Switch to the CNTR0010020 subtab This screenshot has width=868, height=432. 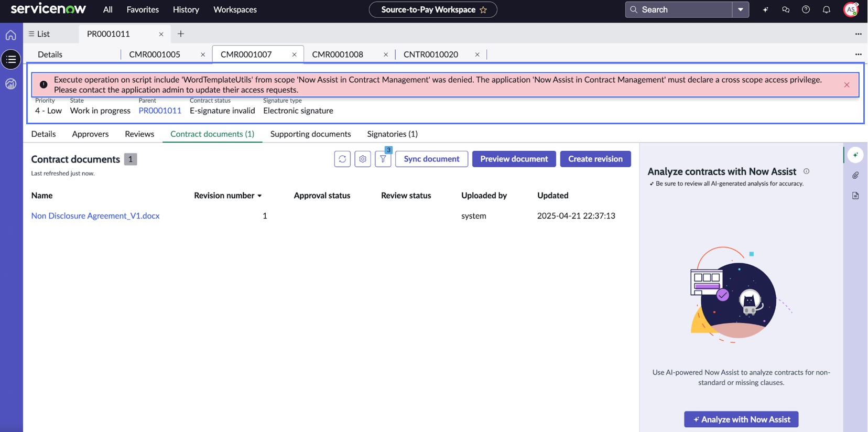pos(431,55)
